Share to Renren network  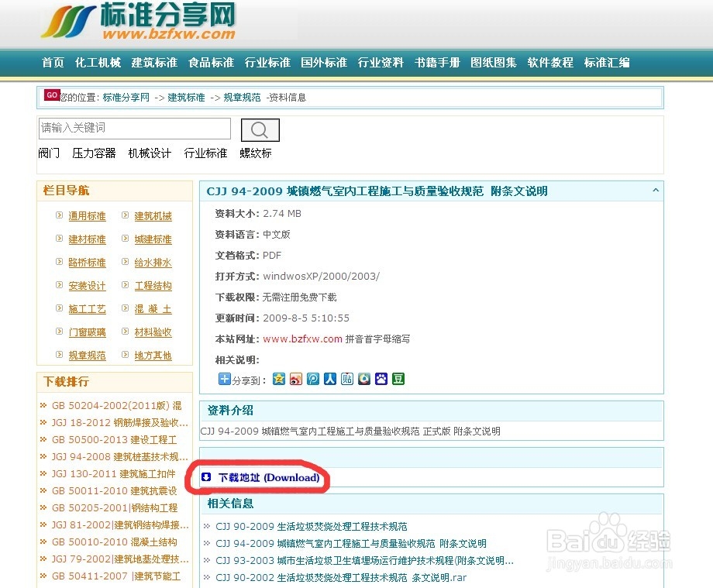coord(329,379)
